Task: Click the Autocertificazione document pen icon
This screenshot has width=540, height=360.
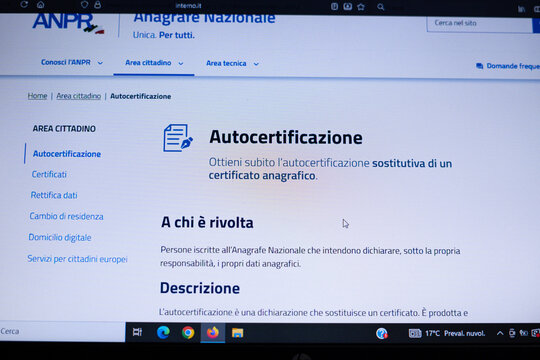Action: tap(178, 138)
